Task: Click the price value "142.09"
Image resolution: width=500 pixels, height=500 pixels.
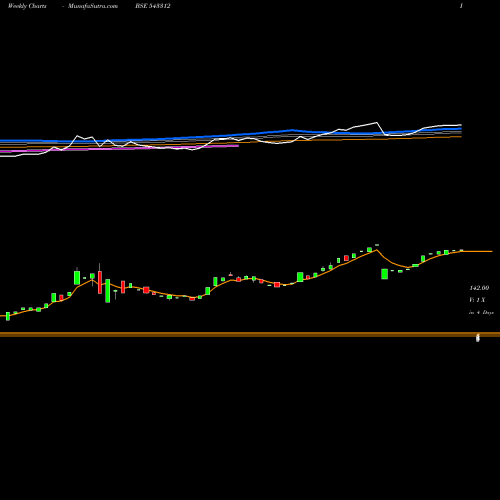Action: click(x=479, y=288)
